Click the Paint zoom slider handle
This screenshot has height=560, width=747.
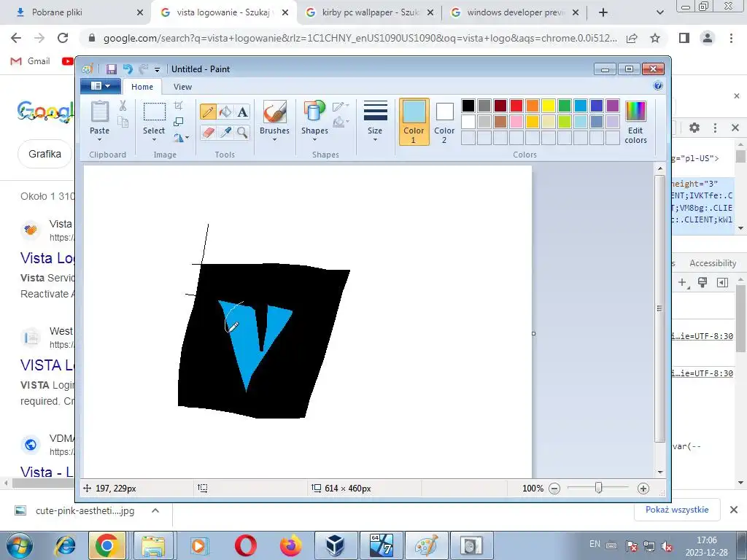coord(599,488)
